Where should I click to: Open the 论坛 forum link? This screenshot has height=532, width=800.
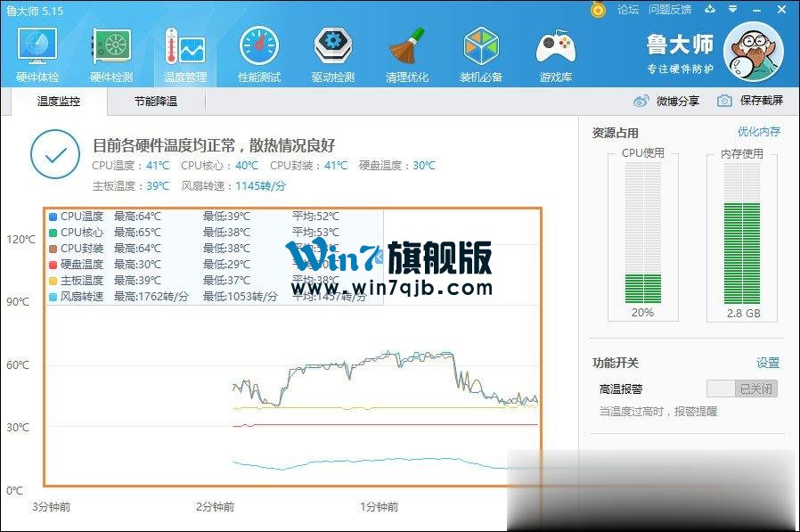pos(627,9)
